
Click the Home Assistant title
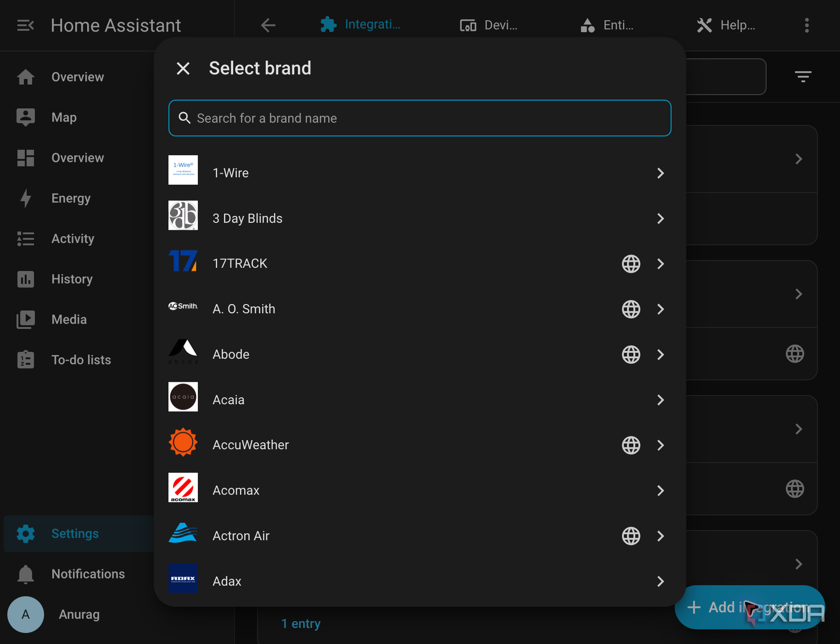point(116,25)
